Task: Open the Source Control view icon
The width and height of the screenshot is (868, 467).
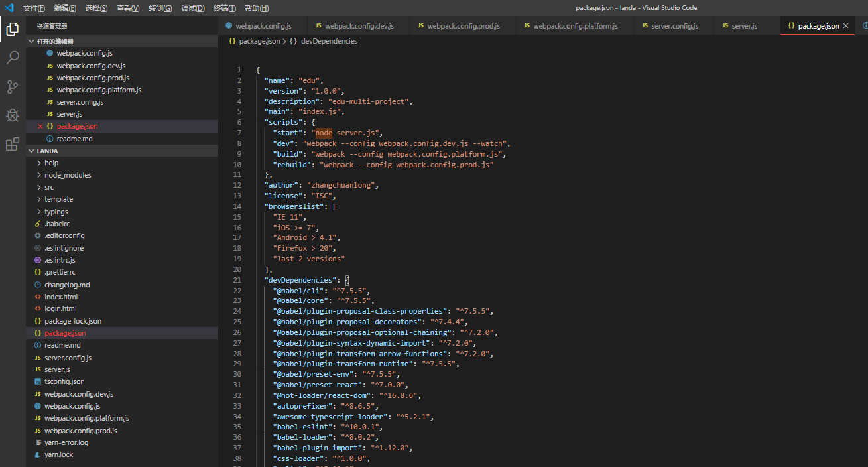Action: [x=12, y=87]
